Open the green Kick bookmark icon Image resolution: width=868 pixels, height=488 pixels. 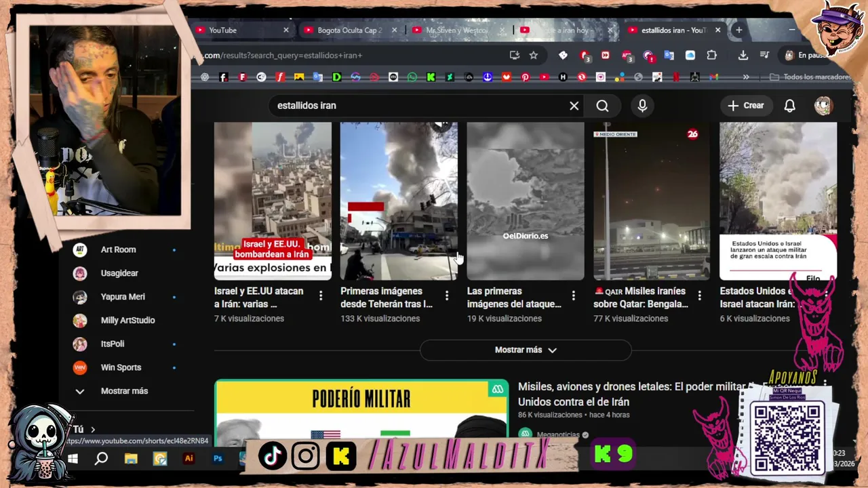431,77
